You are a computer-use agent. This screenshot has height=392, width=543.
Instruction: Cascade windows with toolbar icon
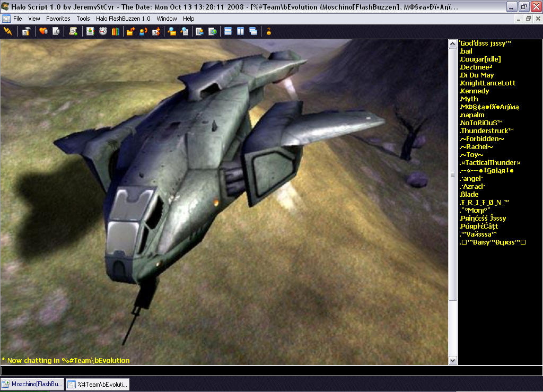click(253, 31)
